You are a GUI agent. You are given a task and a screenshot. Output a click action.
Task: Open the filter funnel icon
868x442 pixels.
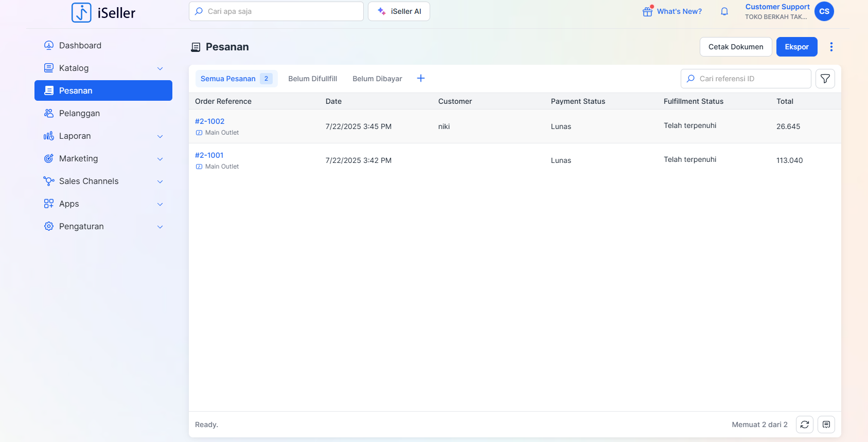pos(825,79)
